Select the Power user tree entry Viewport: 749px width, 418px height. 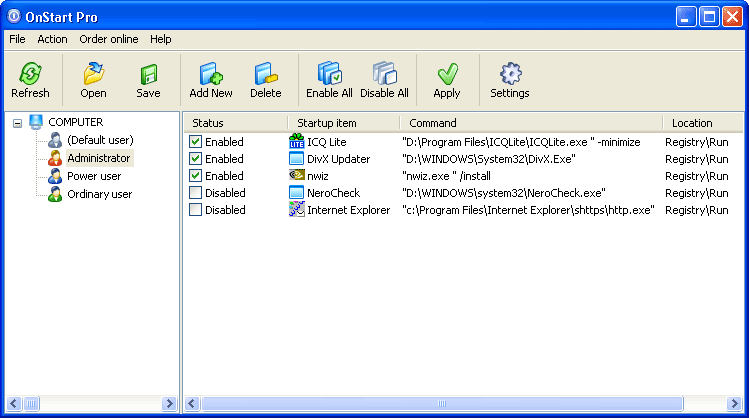coord(94,176)
